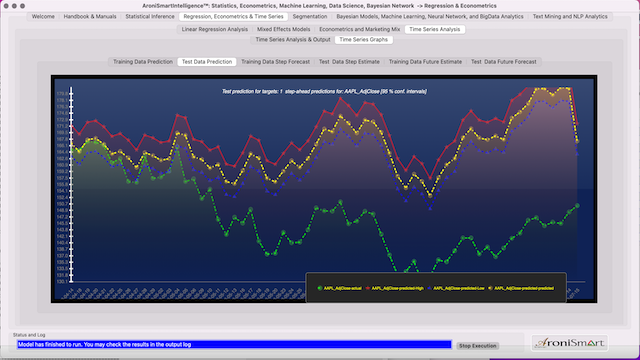
Task: Click the AAPL_AdjClose-predicted-High legend label
Action: tap(398, 288)
